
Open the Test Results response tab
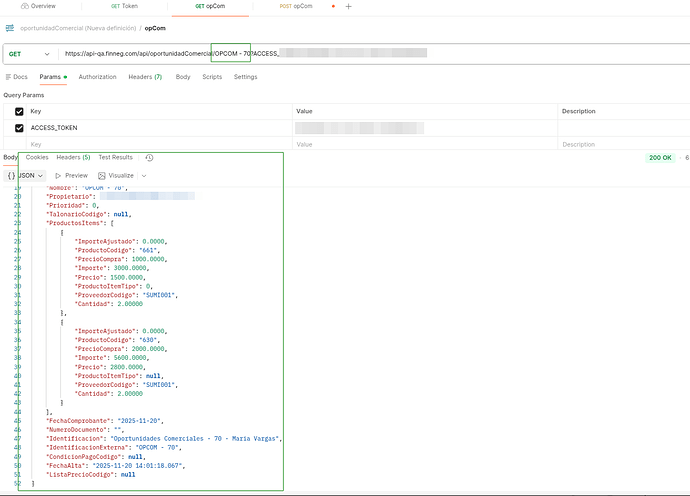pos(115,158)
